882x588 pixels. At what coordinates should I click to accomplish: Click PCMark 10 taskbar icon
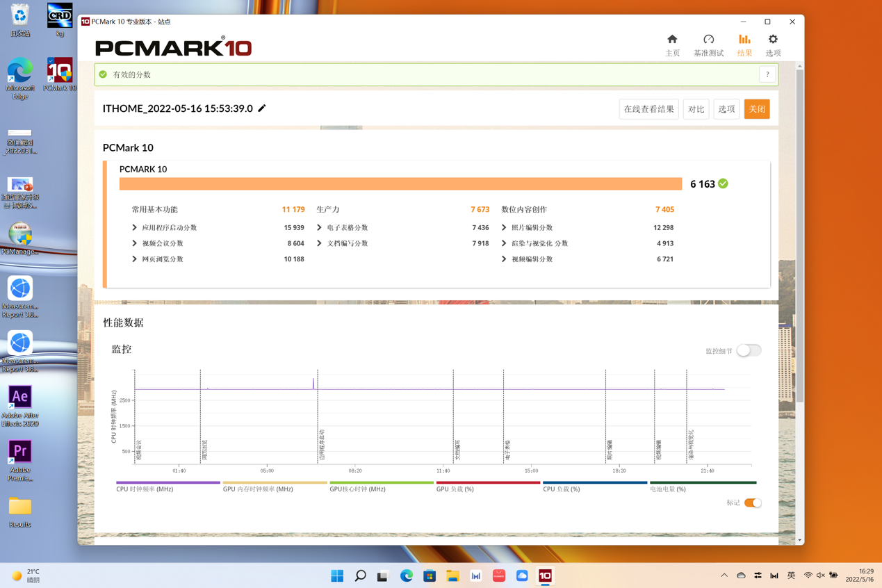click(x=546, y=575)
